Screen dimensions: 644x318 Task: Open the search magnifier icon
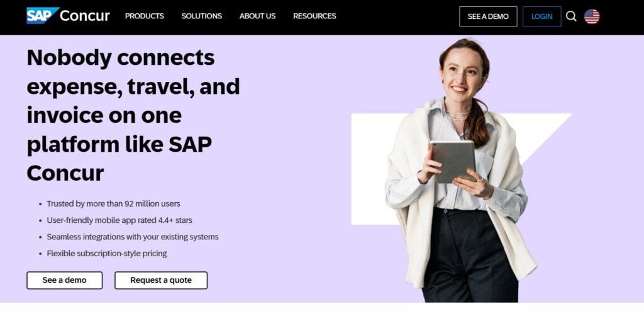571,16
